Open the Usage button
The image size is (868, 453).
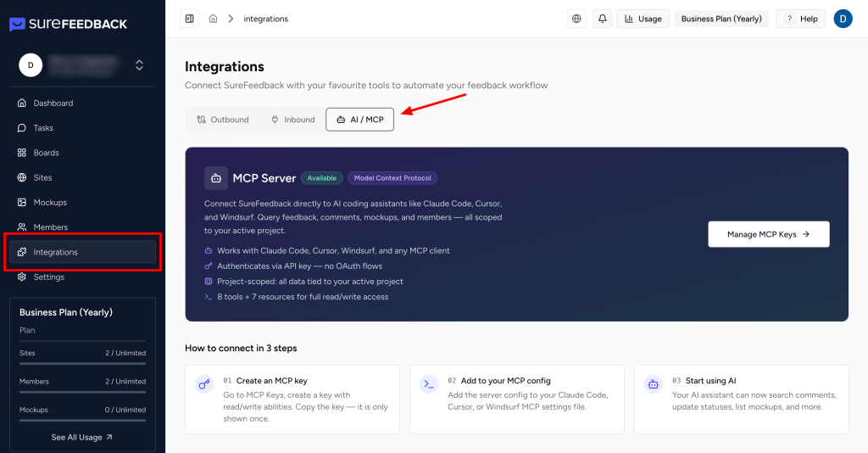tap(643, 19)
